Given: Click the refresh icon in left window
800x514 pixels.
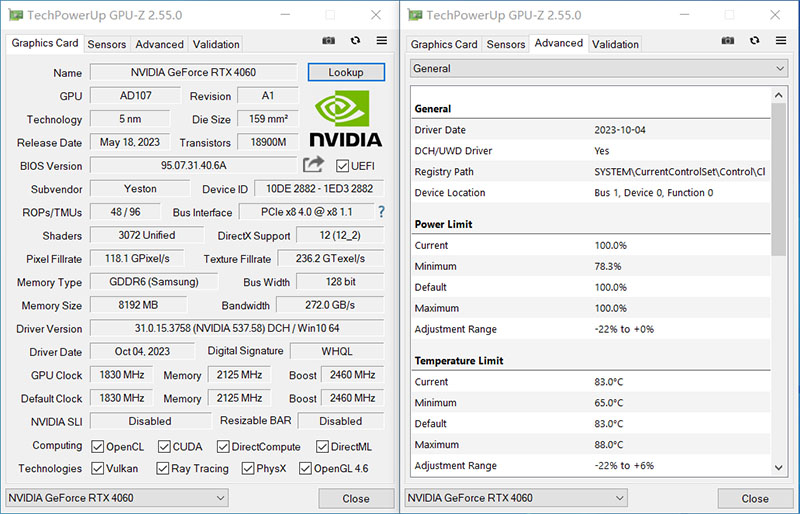Looking at the screenshot, I should (355, 40).
